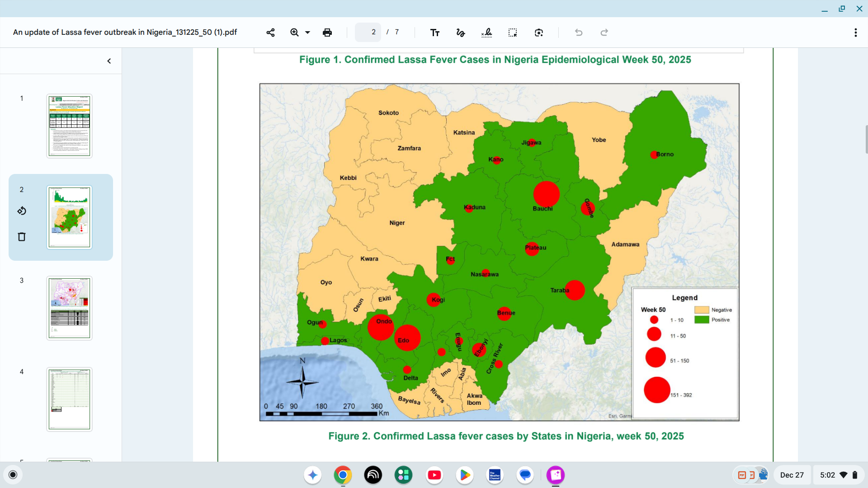
Task: Open the three-dot more options menu
Action: click(855, 33)
